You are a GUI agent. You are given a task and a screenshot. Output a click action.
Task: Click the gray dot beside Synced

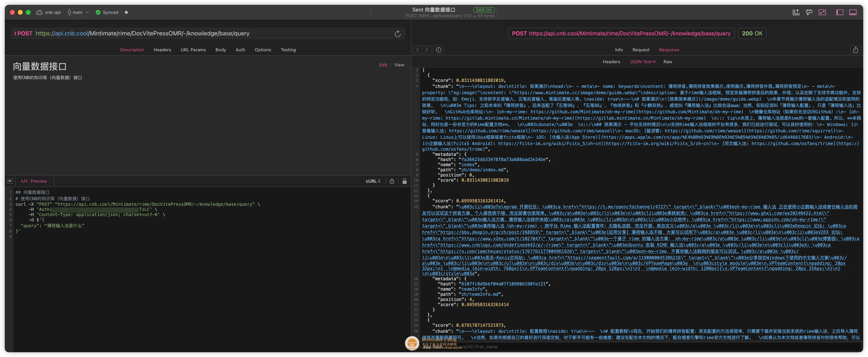[126, 13]
